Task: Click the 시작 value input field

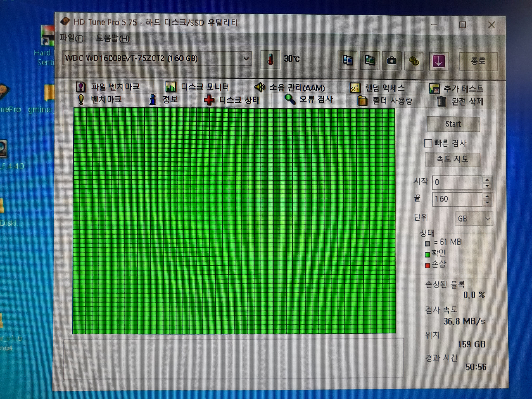Action: 457,182
